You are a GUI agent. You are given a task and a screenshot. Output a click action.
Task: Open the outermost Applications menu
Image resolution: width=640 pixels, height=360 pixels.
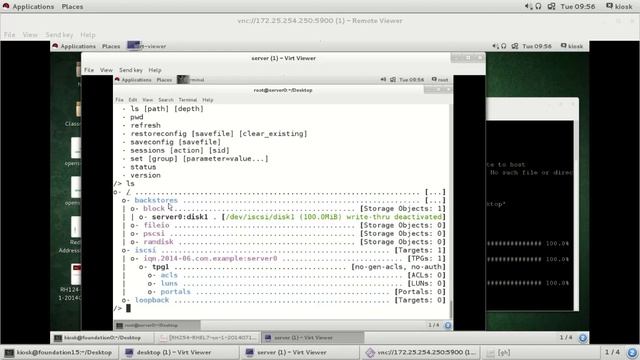pos(33,7)
